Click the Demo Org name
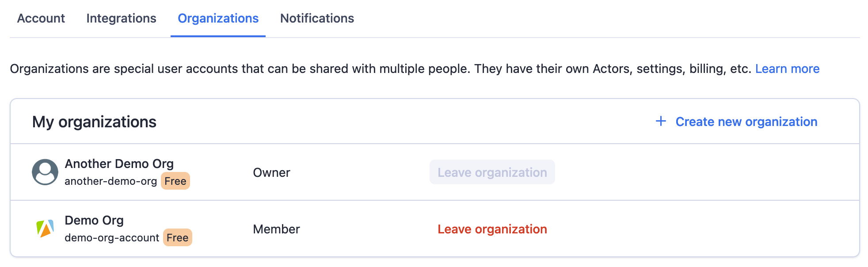 [x=94, y=220]
